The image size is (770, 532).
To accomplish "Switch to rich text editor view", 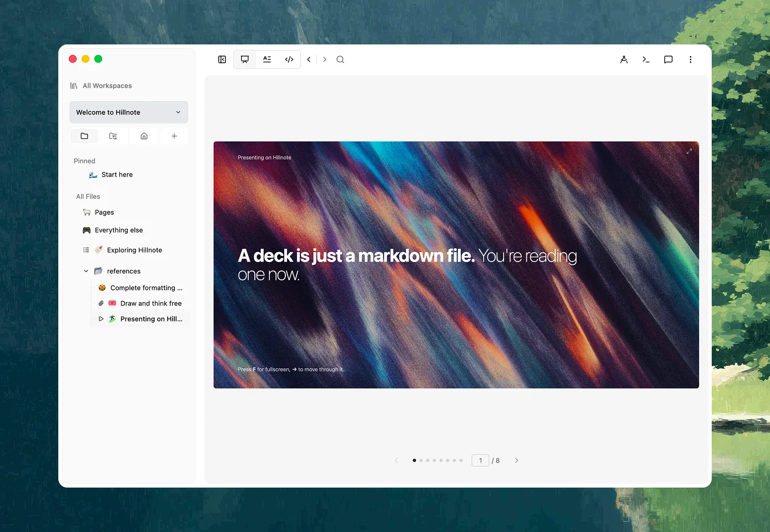I will point(267,59).
